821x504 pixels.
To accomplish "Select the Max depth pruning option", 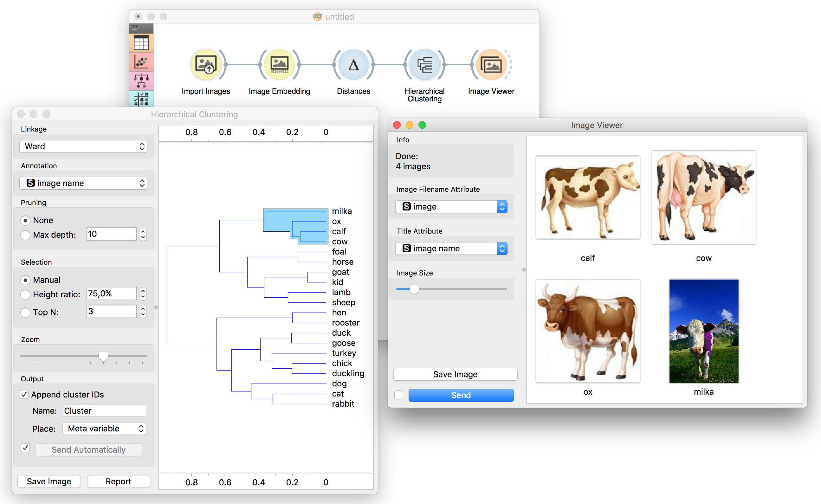I will (x=25, y=235).
